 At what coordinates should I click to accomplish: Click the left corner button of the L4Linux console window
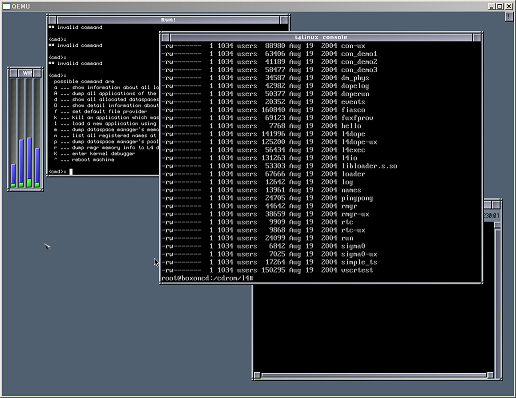165,37
